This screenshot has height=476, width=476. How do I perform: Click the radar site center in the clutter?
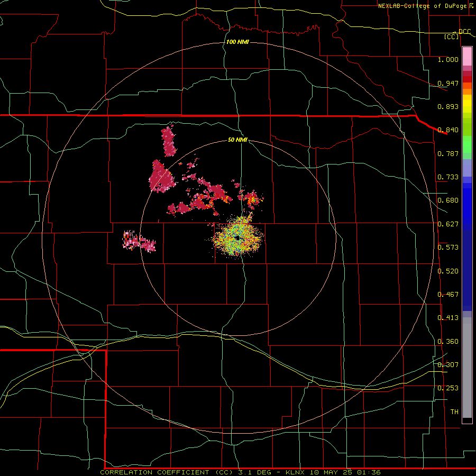pyautogui.click(x=237, y=238)
